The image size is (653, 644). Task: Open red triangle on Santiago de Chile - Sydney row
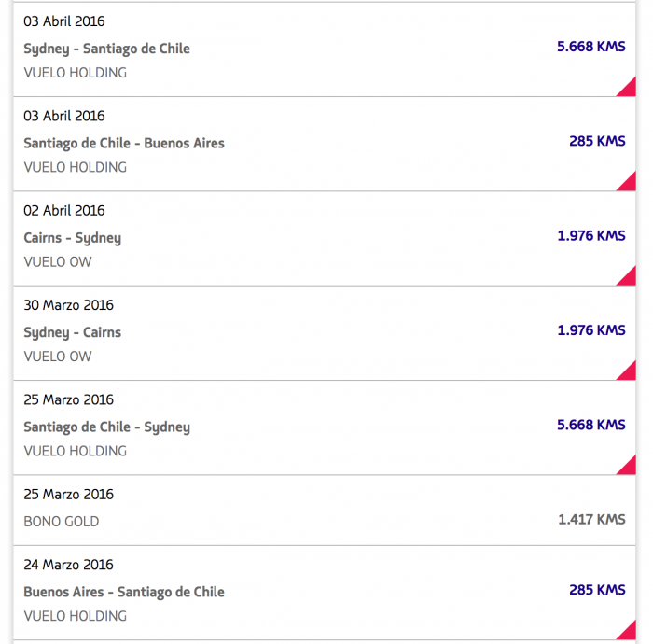(630, 467)
